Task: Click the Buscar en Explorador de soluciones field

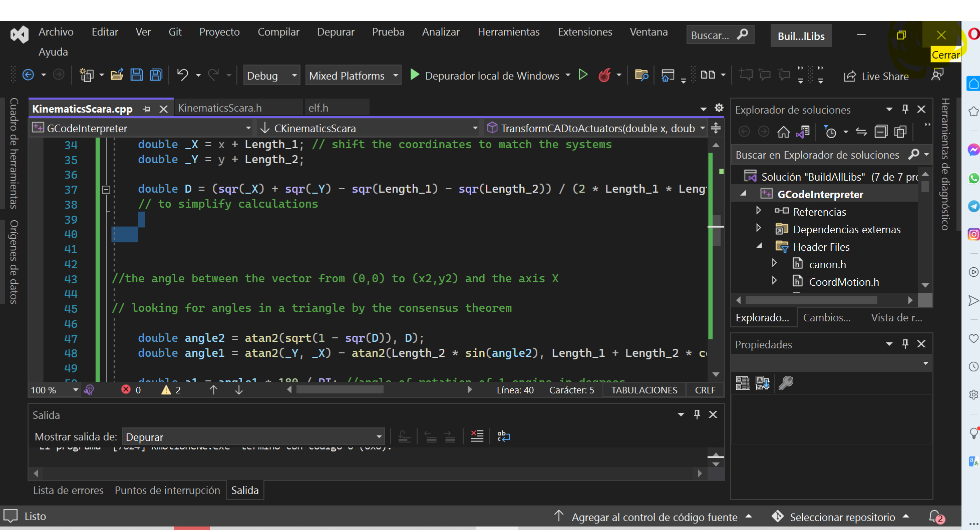Action: (817, 155)
